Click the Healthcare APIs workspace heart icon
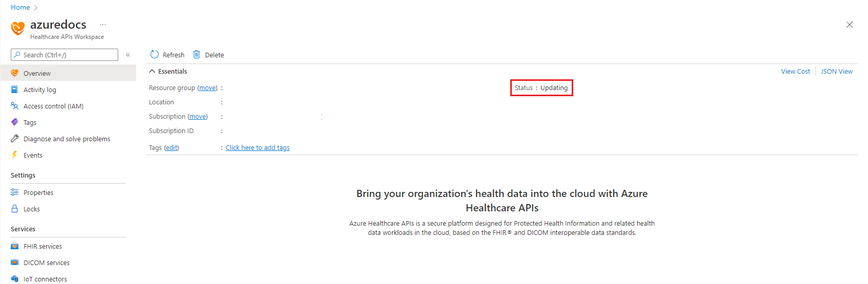 [x=18, y=28]
